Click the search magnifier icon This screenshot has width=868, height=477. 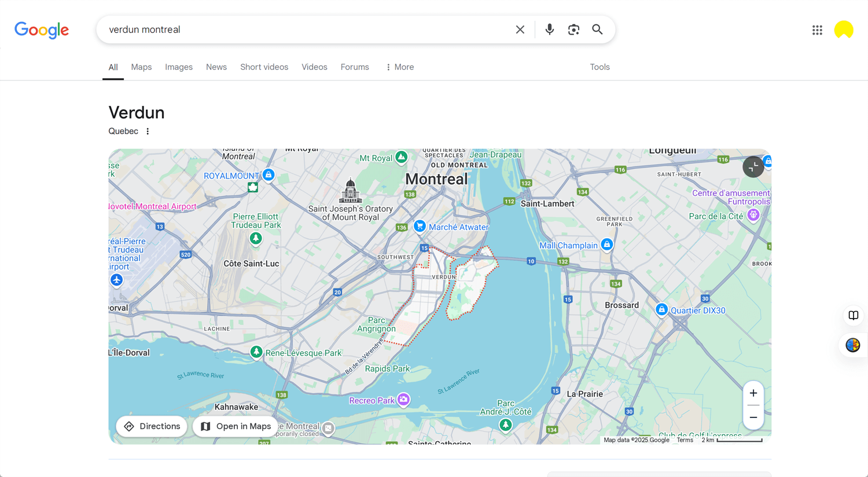click(x=597, y=29)
